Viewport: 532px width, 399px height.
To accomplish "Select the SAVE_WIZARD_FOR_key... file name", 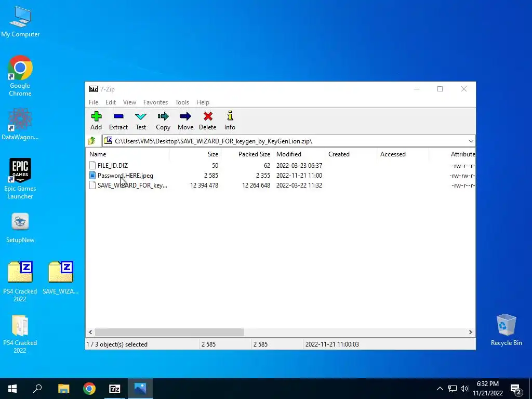I will tap(132, 185).
